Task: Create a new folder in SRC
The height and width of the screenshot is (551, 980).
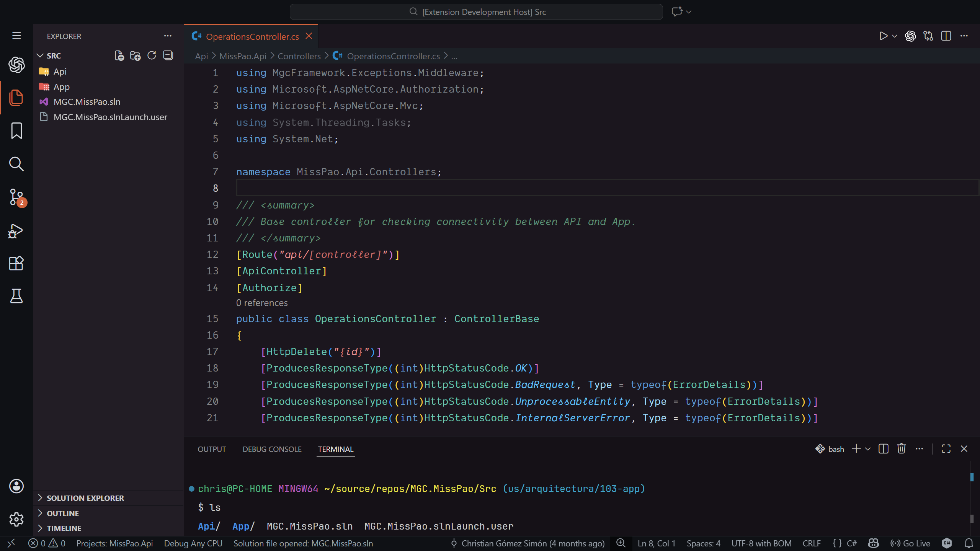Action: (135, 55)
